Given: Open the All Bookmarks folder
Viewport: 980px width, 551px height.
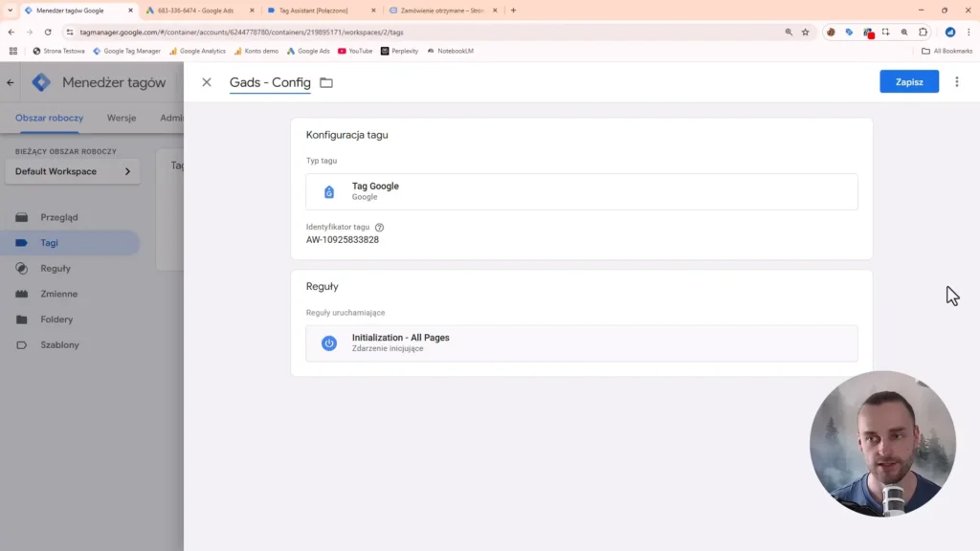Looking at the screenshot, I should pos(947,52).
